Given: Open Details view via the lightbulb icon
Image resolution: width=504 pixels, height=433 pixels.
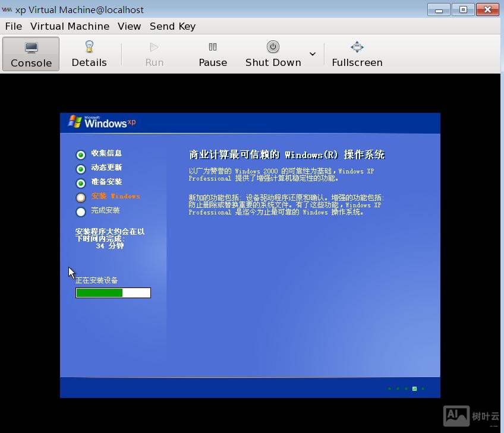Looking at the screenshot, I should tap(89, 46).
